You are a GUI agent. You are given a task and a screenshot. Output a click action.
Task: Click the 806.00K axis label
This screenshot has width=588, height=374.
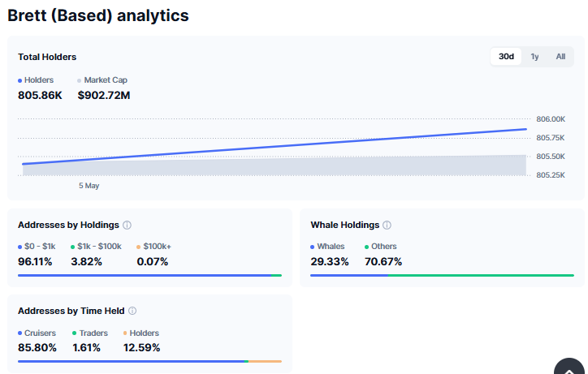(x=551, y=119)
